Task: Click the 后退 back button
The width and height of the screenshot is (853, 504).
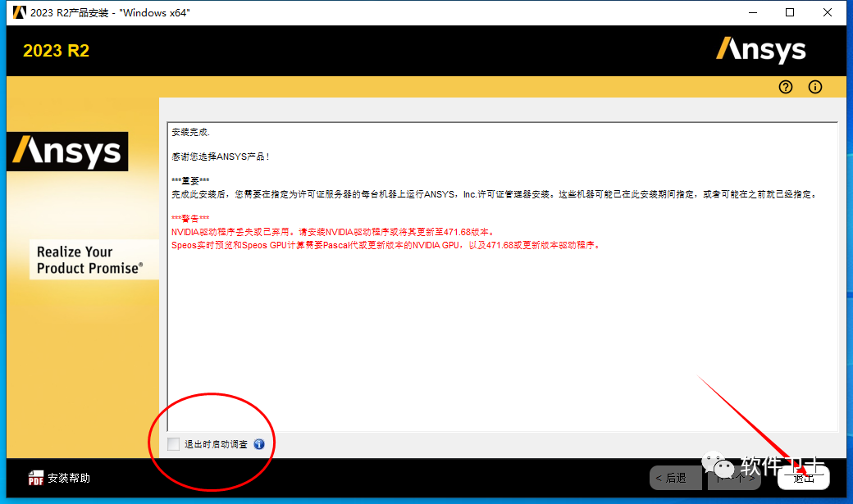Action: (x=675, y=478)
